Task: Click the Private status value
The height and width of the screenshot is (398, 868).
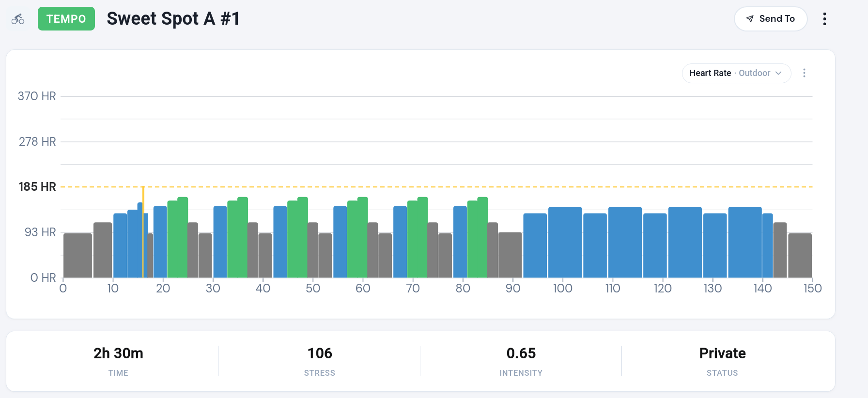Action: click(722, 353)
